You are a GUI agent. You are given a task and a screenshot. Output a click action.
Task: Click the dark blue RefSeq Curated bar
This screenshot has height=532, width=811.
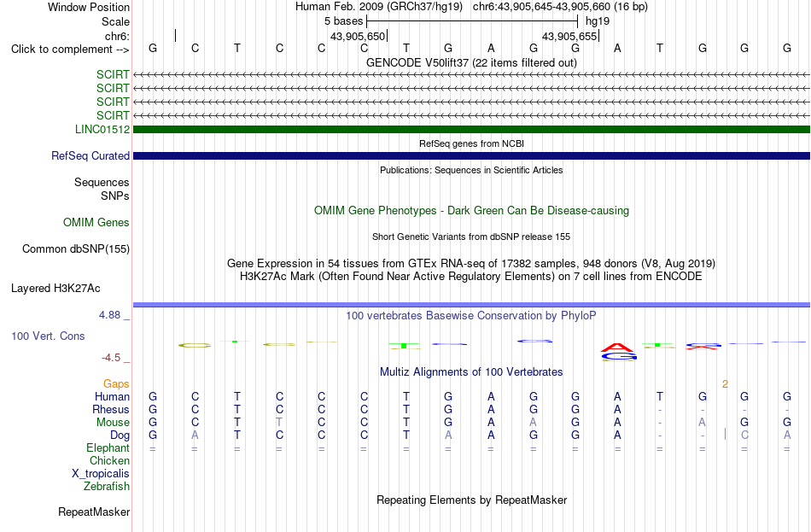471,155
